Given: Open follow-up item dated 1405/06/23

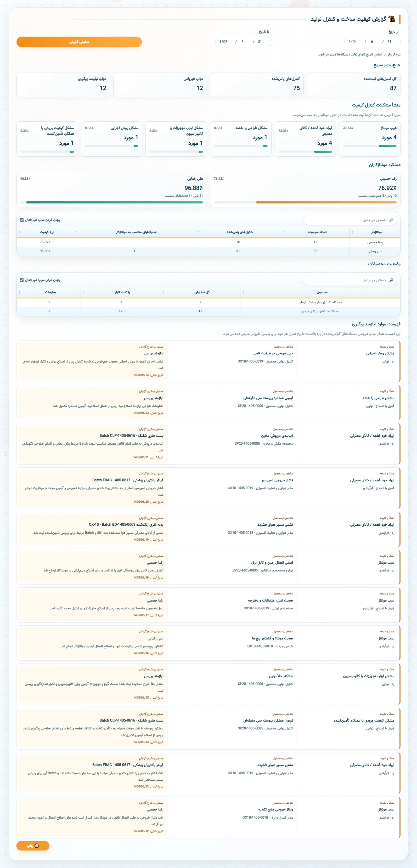Looking at the screenshot, I should (x=208, y=361).
